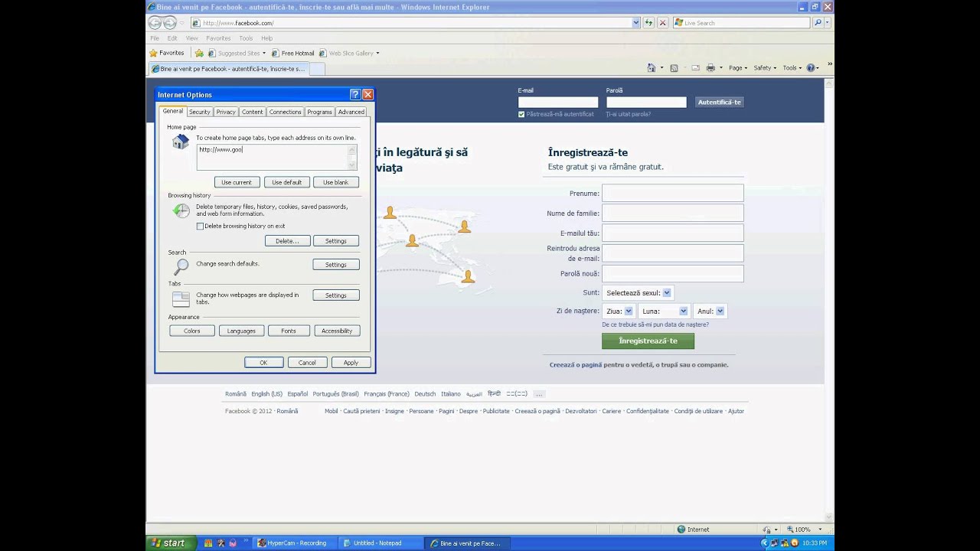The height and width of the screenshot is (551, 980).
Task: Click the Use default button
Action: pyautogui.click(x=287, y=182)
